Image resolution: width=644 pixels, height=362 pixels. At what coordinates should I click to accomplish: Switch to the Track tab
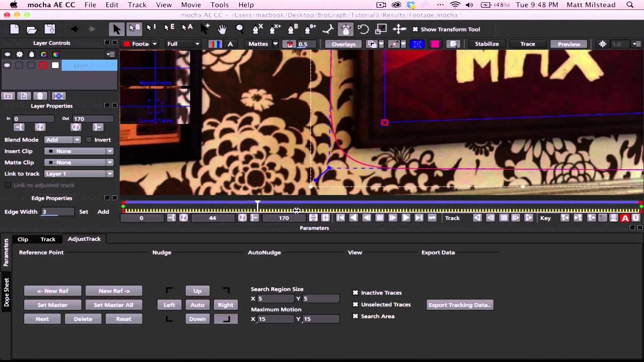point(48,239)
